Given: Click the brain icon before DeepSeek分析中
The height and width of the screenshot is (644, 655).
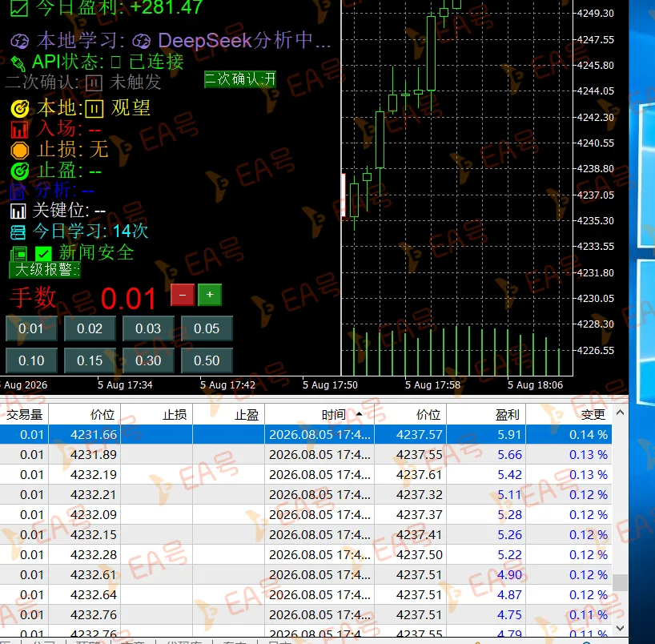Looking at the screenshot, I should 142,41.
